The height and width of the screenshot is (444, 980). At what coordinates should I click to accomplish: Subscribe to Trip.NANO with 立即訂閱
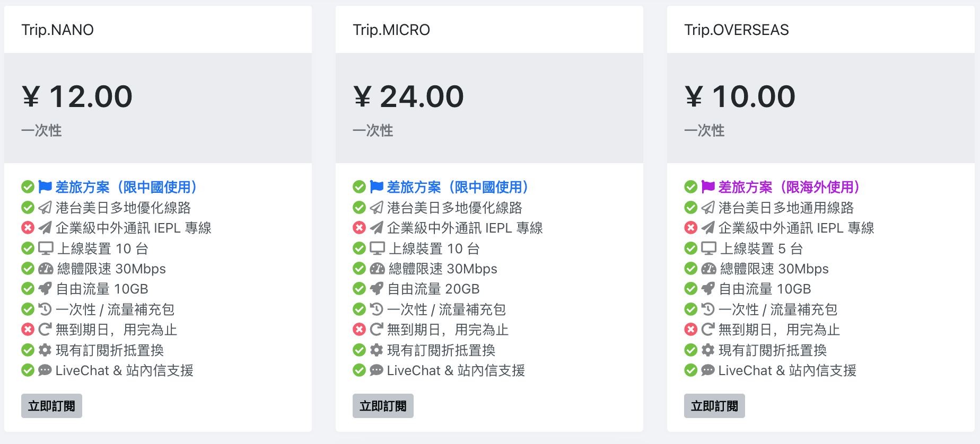[51, 406]
